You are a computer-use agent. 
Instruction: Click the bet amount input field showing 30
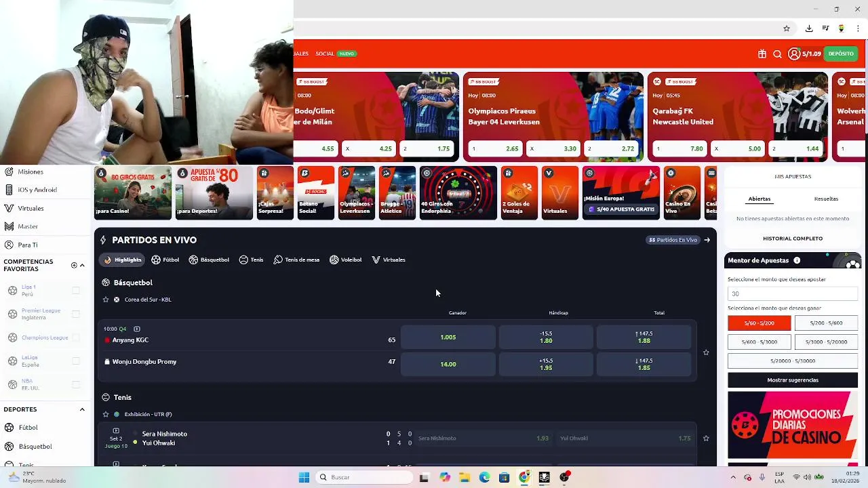pyautogui.click(x=793, y=293)
